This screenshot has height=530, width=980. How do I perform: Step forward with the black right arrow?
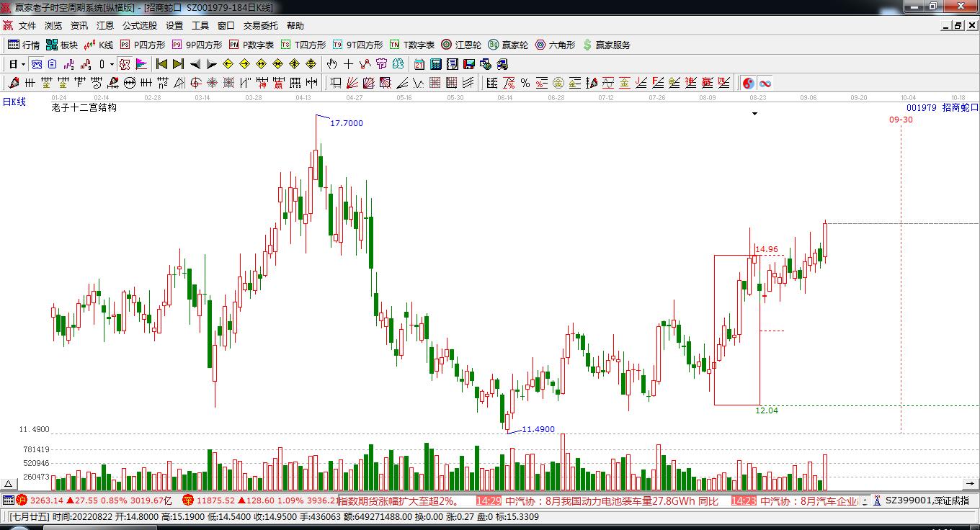[212, 64]
